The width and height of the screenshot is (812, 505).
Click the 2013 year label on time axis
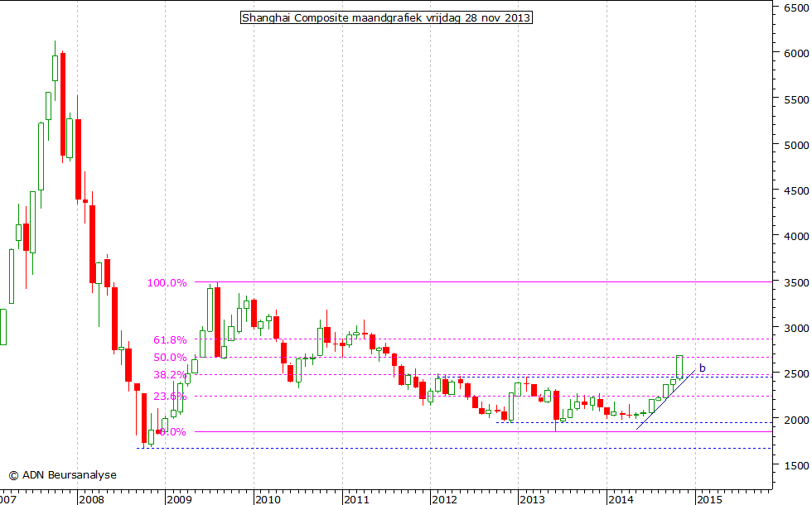[x=533, y=499]
